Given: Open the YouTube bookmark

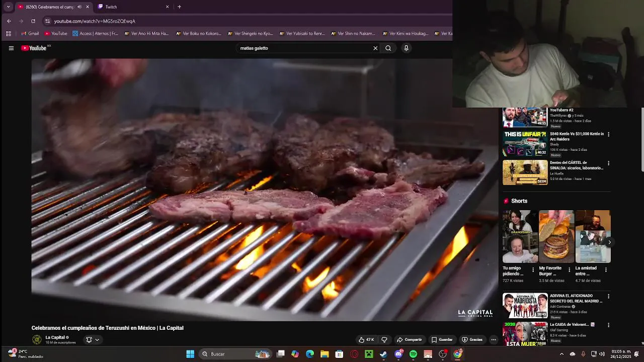Looking at the screenshot, I should tap(56, 34).
